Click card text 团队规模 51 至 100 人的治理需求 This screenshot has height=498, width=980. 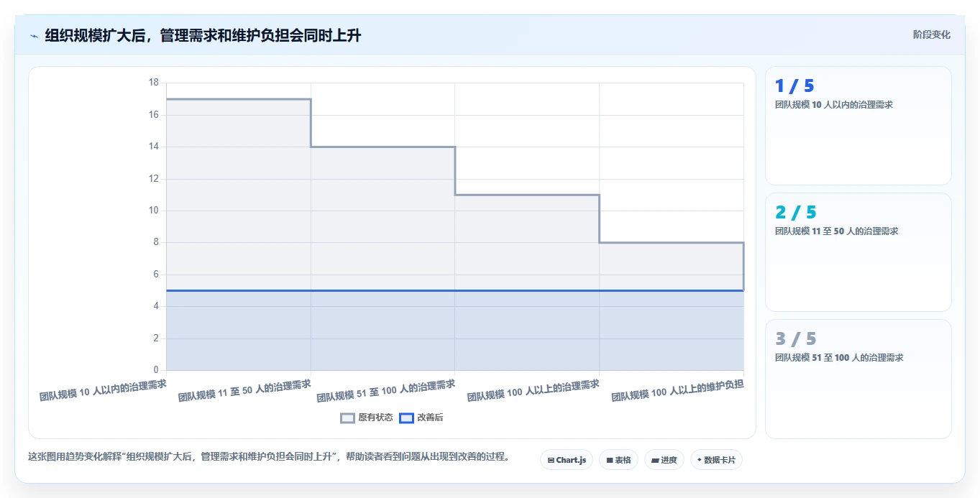coord(839,357)
